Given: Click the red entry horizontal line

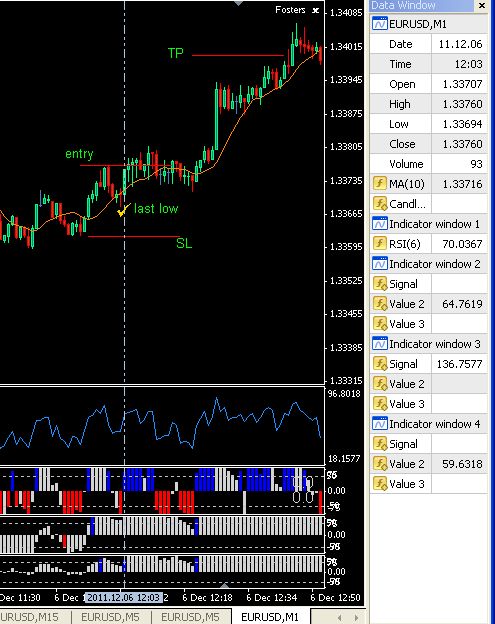Looking at the screenshot, I should [x=127, y=165].
